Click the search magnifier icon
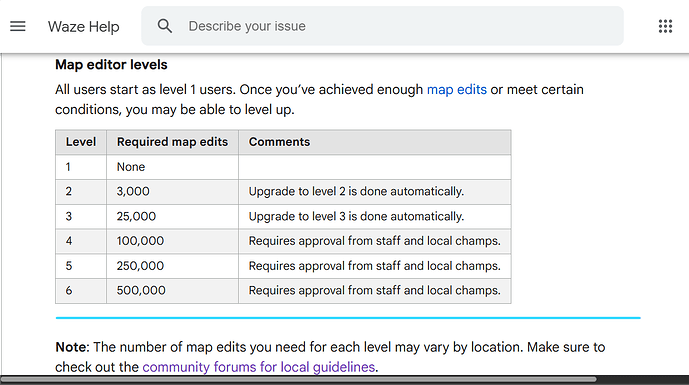Screen dimensions: 689x385 click(165, 26)
